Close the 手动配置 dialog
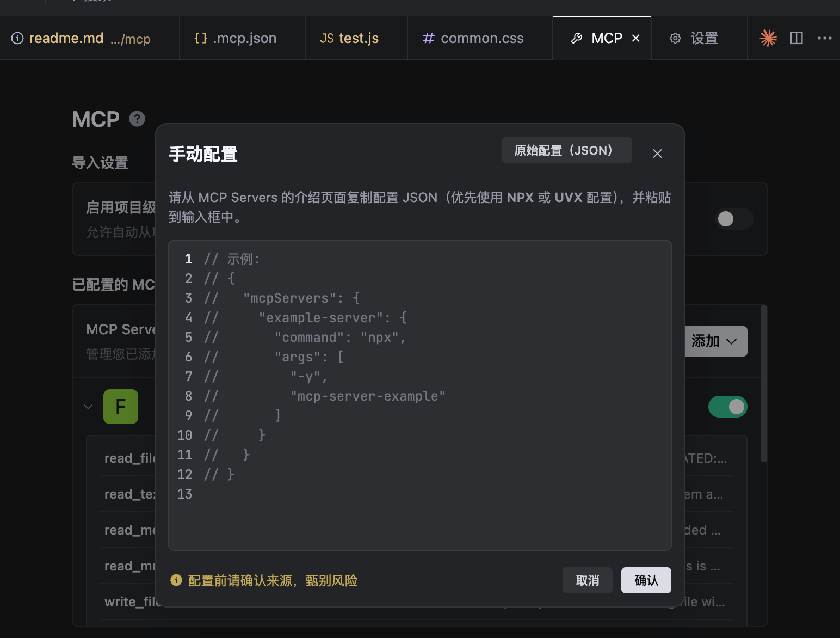The height and width of the screenshot is (638, 840). coord(657,154)
